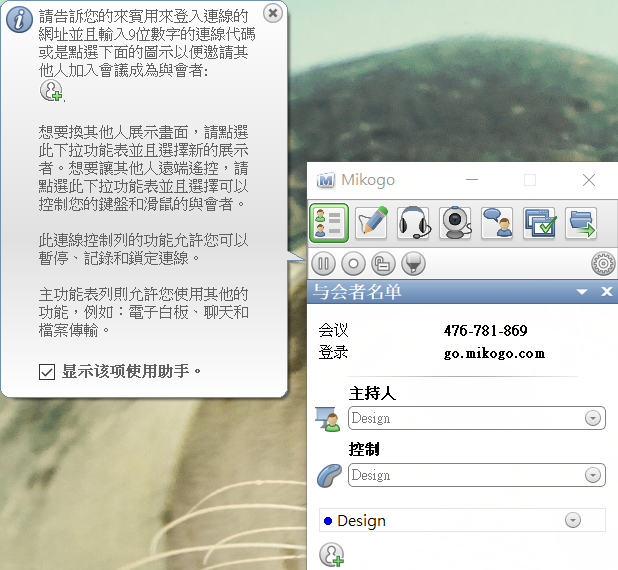This screenshot has width=618, height=570.
Task: Pause the session transmission
Action: click(x=324, y=264)
